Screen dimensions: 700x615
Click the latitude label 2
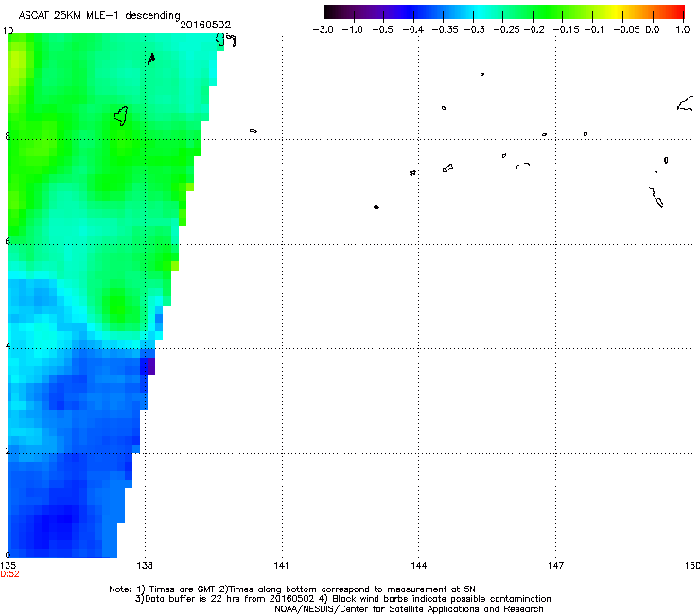tap(8, 450)
